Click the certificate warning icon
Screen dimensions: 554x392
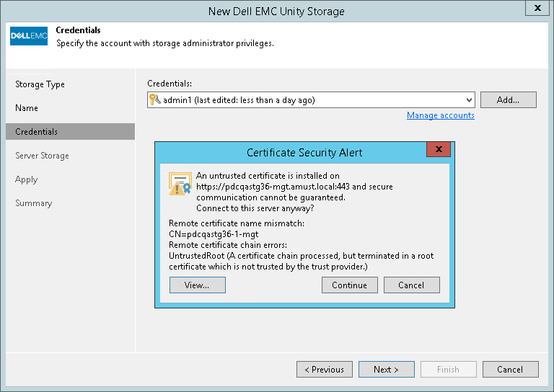click(180, 184)
